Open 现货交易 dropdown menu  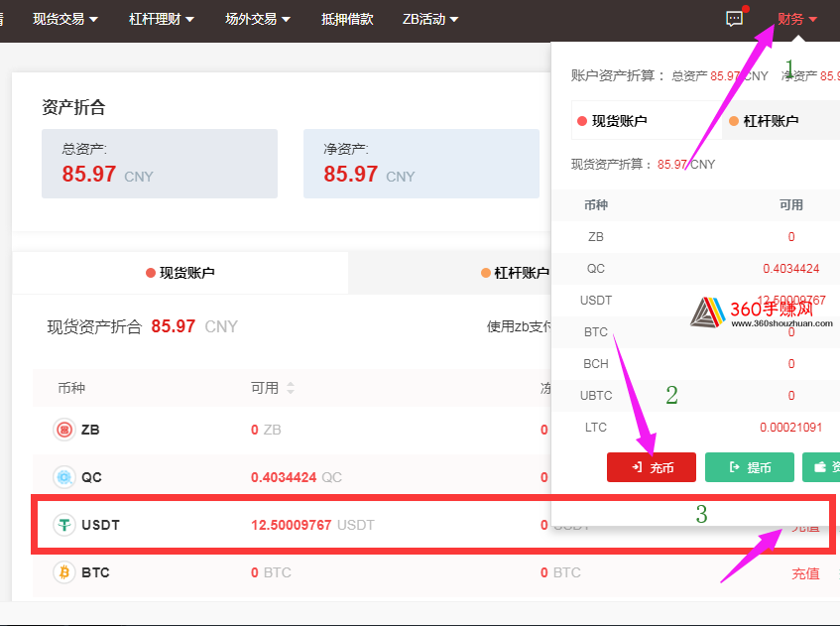[65, 19]
